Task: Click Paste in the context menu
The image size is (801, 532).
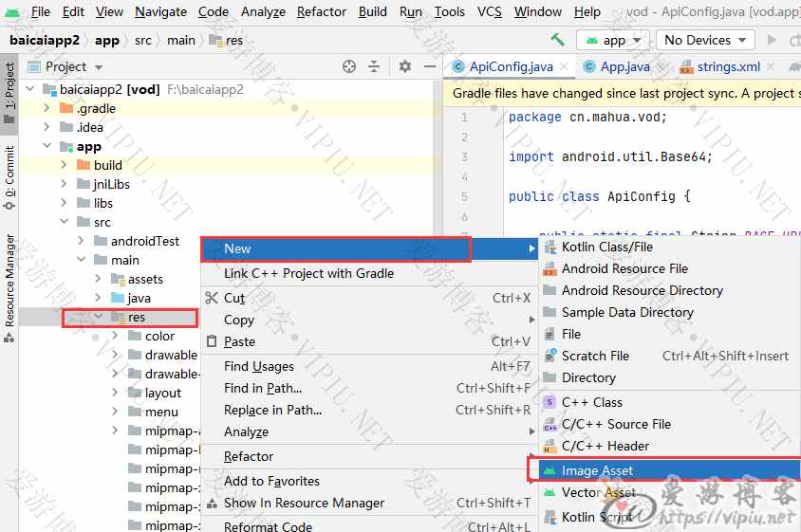Action: click(370, 341)
